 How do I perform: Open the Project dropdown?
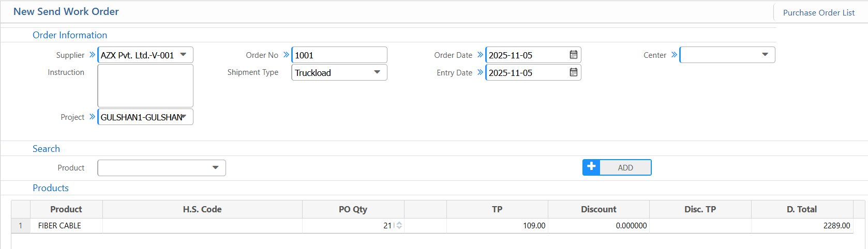tap(184, 117)
